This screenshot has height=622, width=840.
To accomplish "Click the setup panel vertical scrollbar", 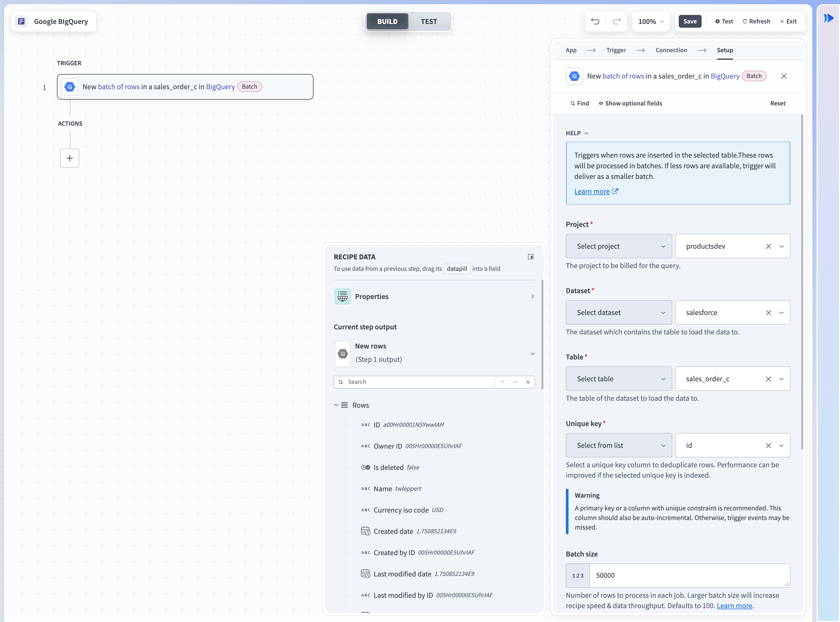I will pyautogui.click(x=802, y=282).
